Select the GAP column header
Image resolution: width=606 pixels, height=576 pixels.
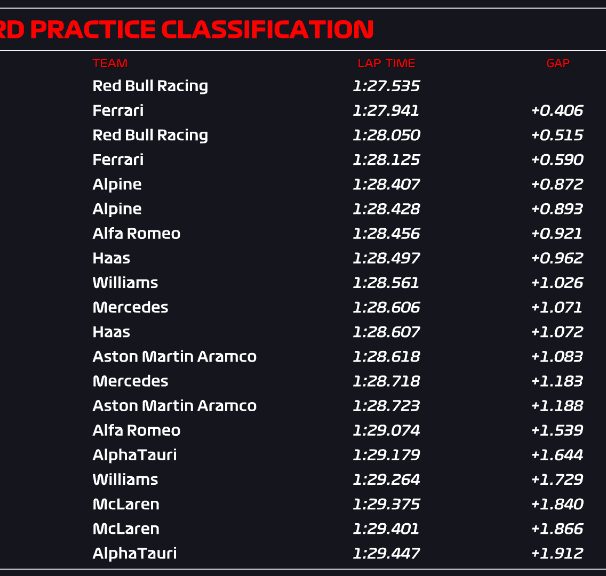(x=557, y=63)
